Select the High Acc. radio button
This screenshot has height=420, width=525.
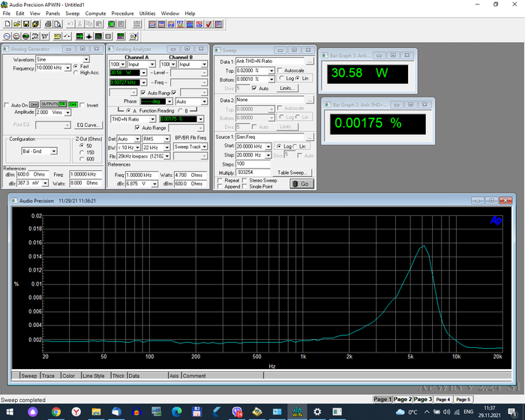pyautogui.click(x=76, y=73)
